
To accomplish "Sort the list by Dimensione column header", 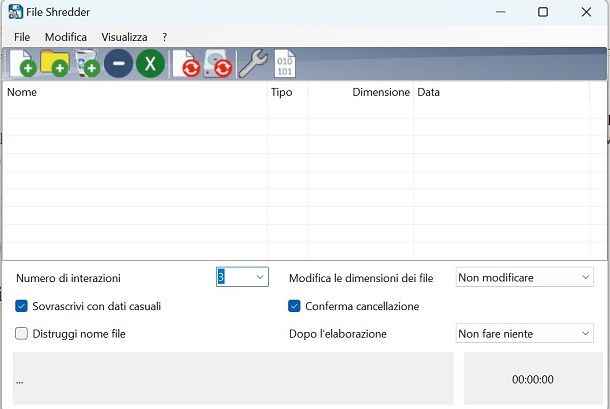I will (x=361, y=92).
